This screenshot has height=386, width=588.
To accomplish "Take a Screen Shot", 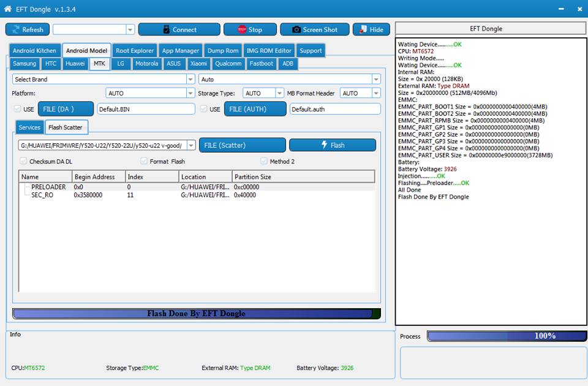I will [315, 29].
